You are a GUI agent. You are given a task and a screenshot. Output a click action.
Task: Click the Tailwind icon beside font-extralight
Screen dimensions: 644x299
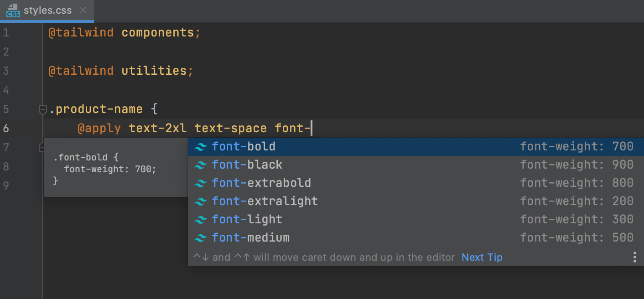[x=201, y=201]
